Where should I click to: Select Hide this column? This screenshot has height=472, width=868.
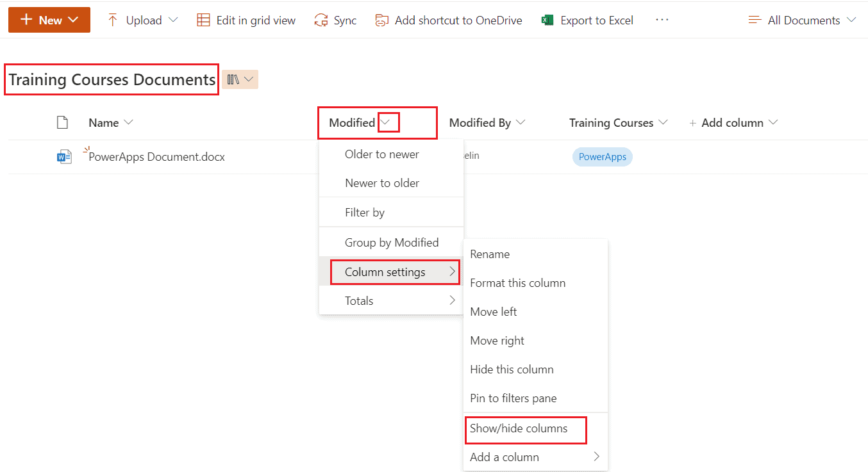point(535,369)
